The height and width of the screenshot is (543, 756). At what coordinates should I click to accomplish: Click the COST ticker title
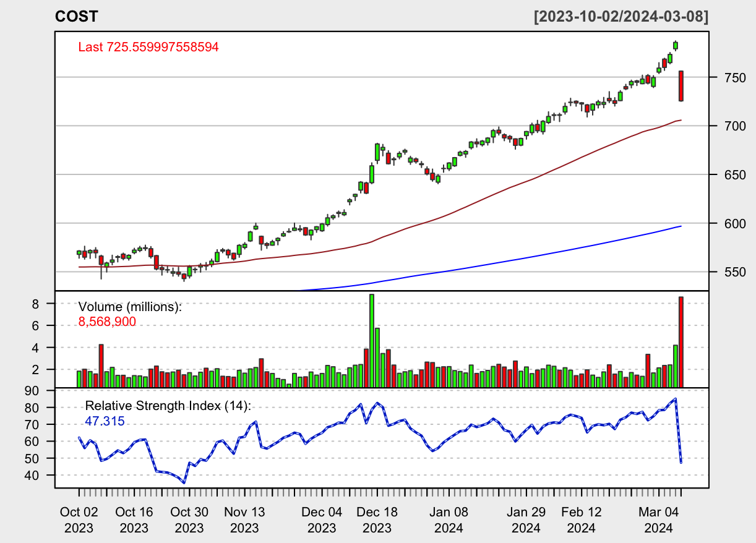(x=77, y=17)
